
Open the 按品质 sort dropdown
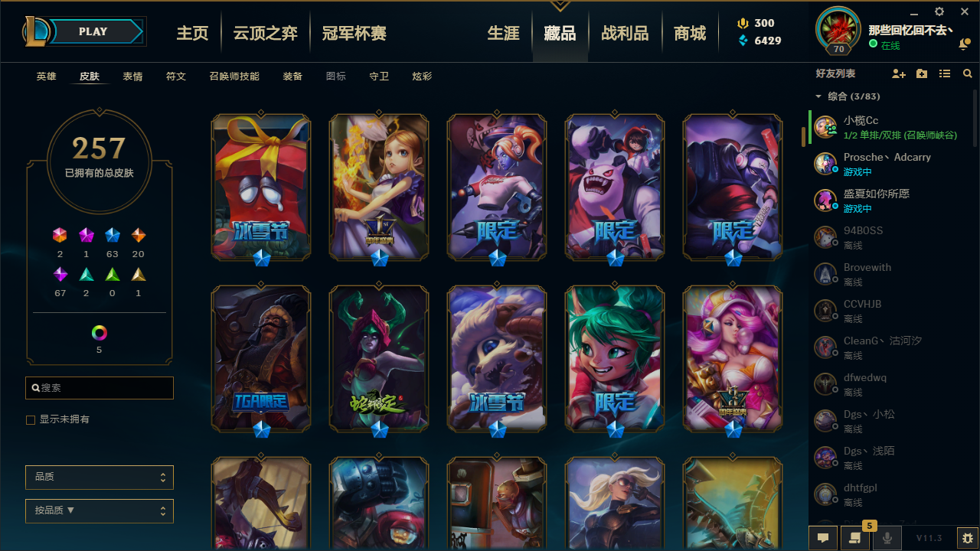[x=100, y=510]
